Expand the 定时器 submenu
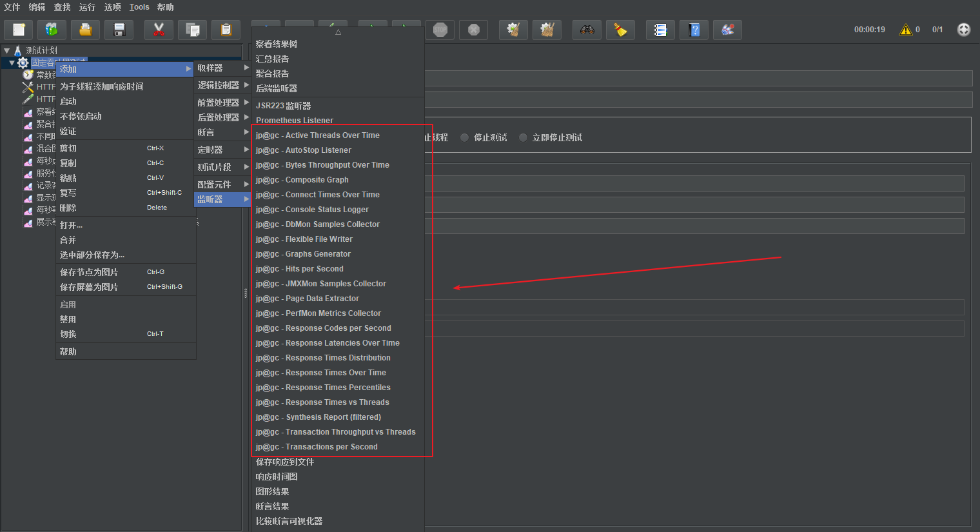 222,150
